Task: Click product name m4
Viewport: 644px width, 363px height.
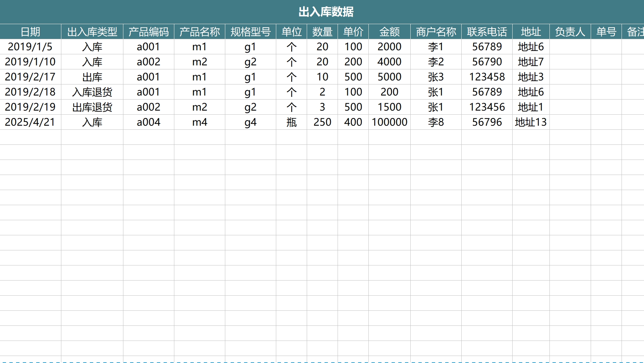Action: [199, 122]
